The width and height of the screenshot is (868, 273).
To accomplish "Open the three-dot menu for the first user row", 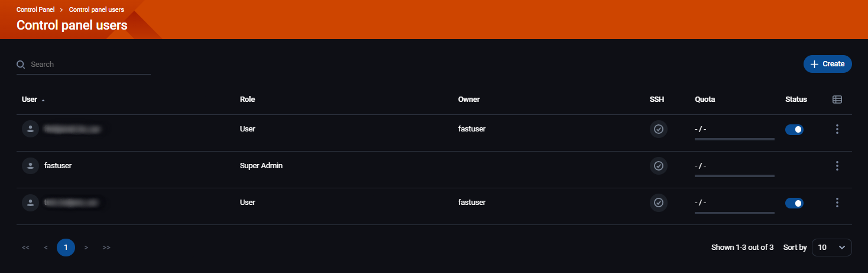I will [x=837, y=129].
